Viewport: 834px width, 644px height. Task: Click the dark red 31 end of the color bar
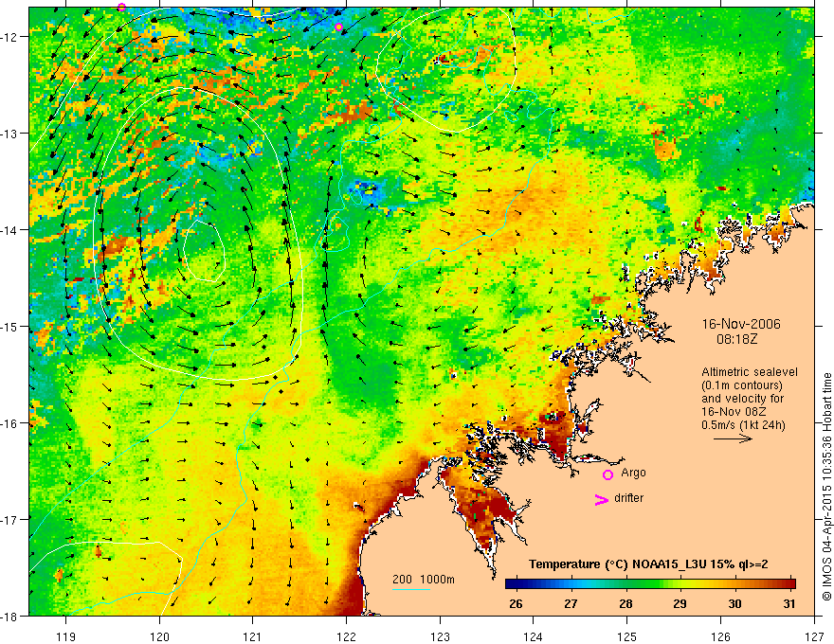(789, 583)
